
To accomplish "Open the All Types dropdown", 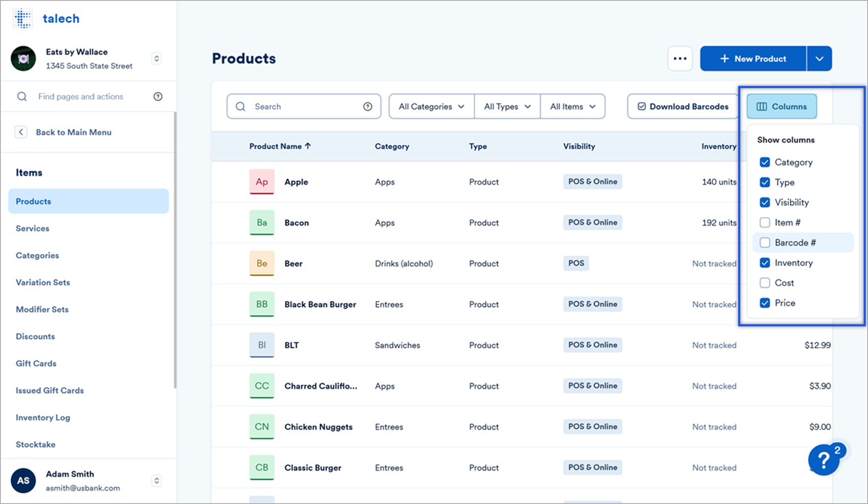I will 507,106.
